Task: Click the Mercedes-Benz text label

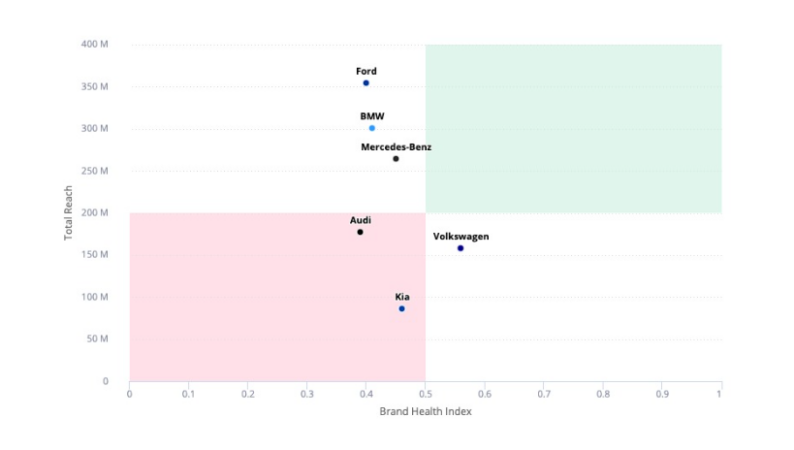Action: click(396, 147)
